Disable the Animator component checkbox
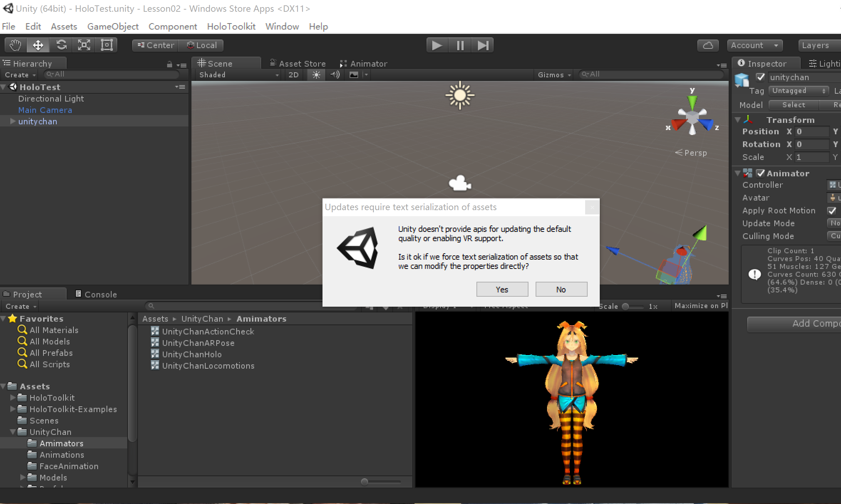 760,173
